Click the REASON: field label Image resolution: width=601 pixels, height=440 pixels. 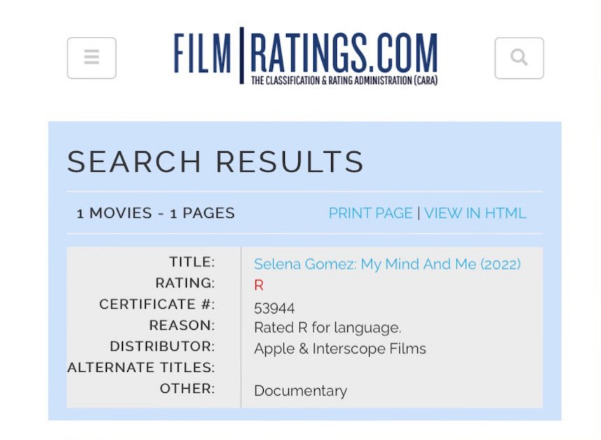(182, 325)
